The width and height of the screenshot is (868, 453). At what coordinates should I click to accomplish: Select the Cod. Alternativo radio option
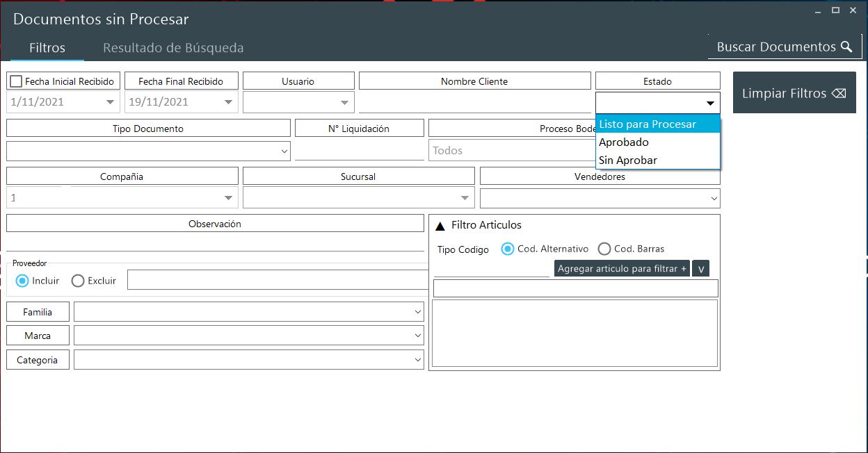click(x=508, y=249)
